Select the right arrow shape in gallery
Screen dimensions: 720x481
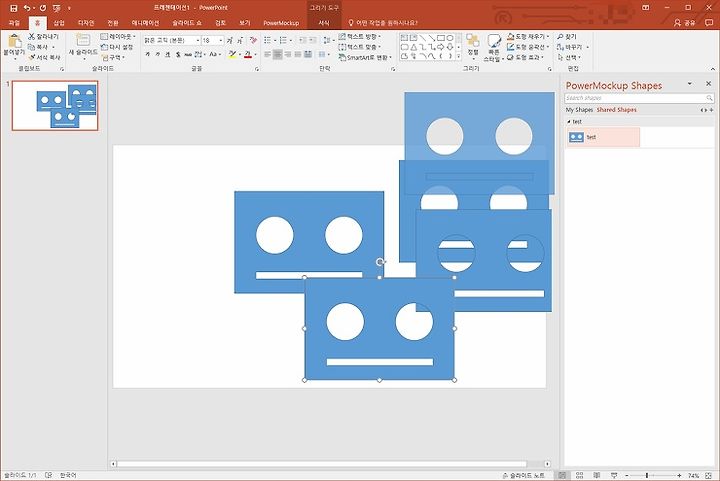(440, 47)
